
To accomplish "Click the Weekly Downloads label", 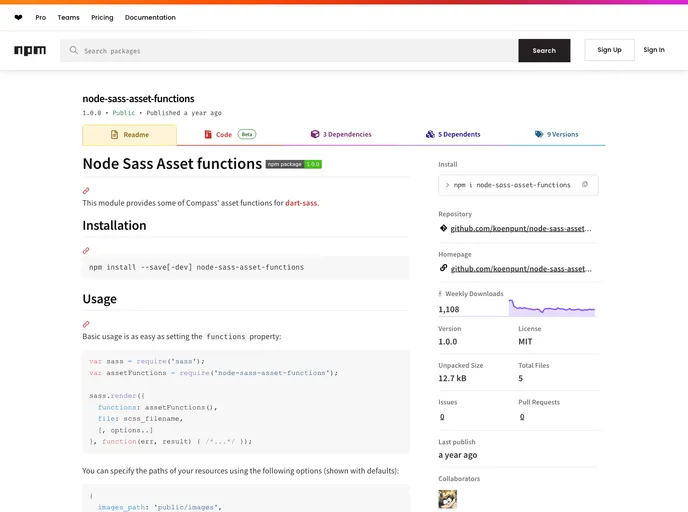I will (474, 294).
